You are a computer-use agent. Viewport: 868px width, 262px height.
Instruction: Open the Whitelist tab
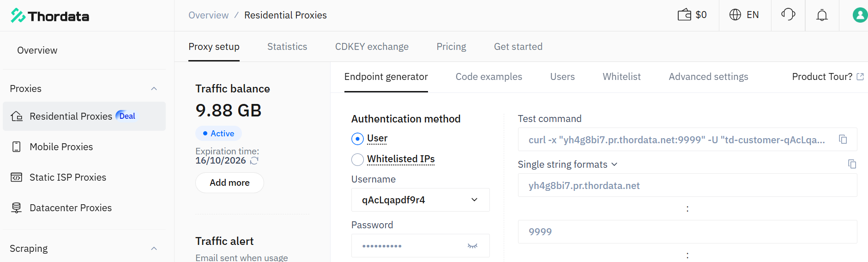(x=621, y=77)
